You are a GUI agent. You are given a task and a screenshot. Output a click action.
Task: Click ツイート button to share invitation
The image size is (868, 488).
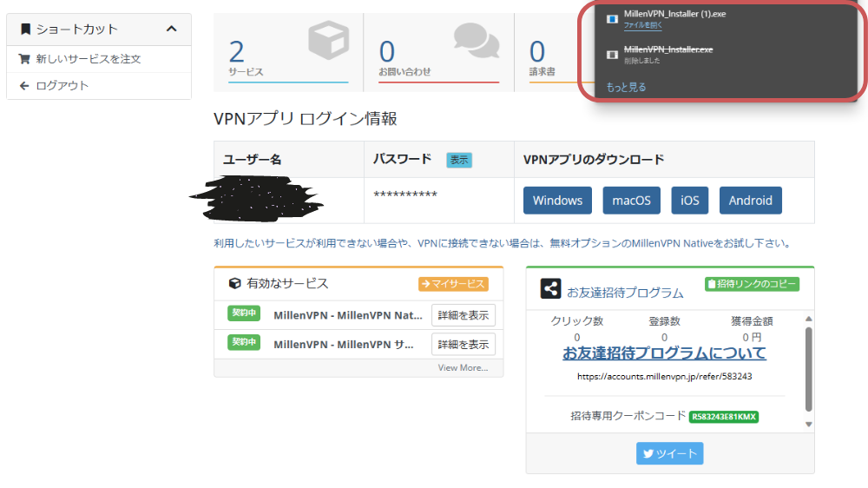pos(669,453)
